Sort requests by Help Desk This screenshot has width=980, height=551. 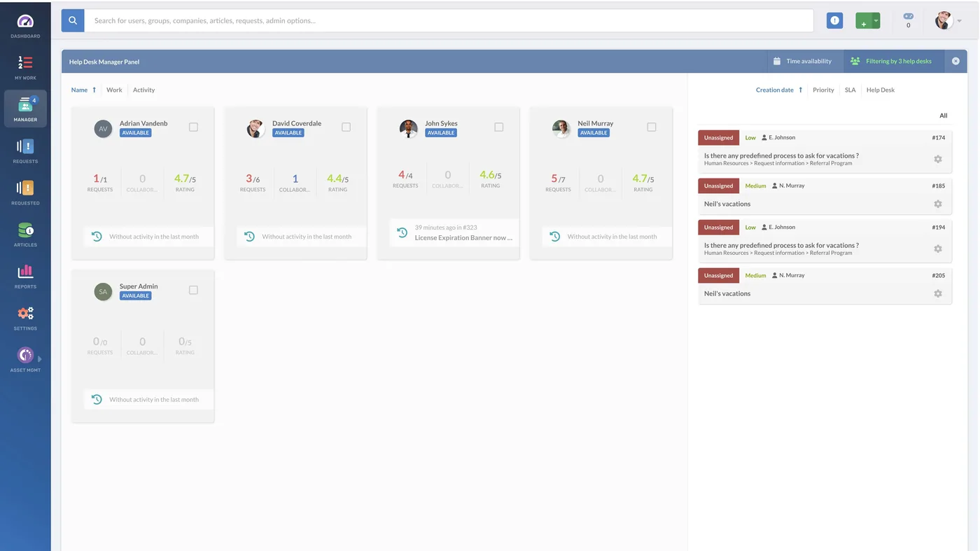point(881,90)
